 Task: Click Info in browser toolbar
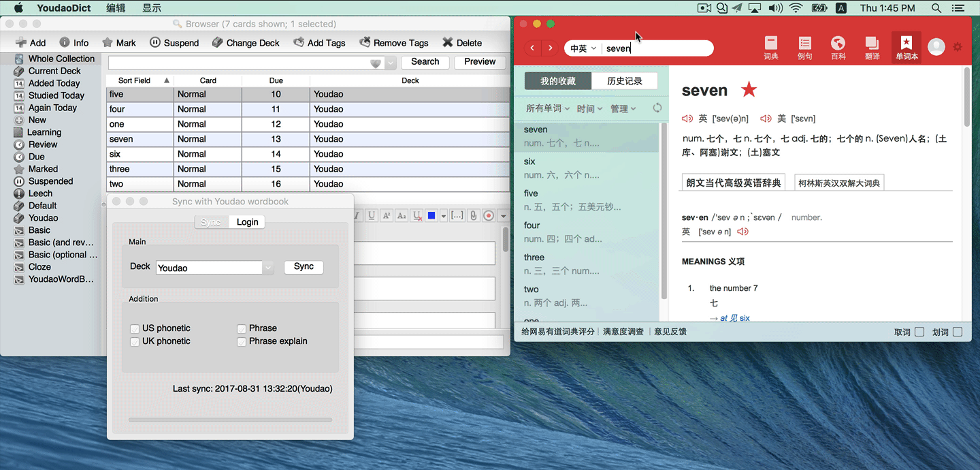(73, 42)
